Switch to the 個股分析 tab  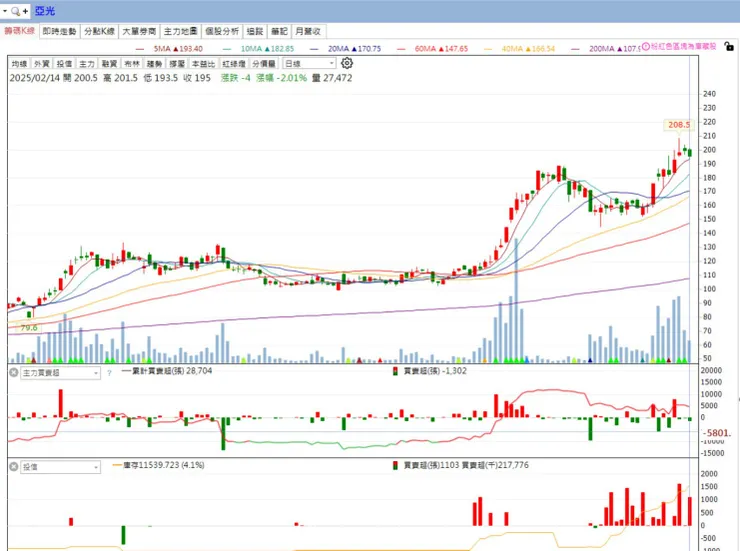pyautogui.click(x=222, y=31)
